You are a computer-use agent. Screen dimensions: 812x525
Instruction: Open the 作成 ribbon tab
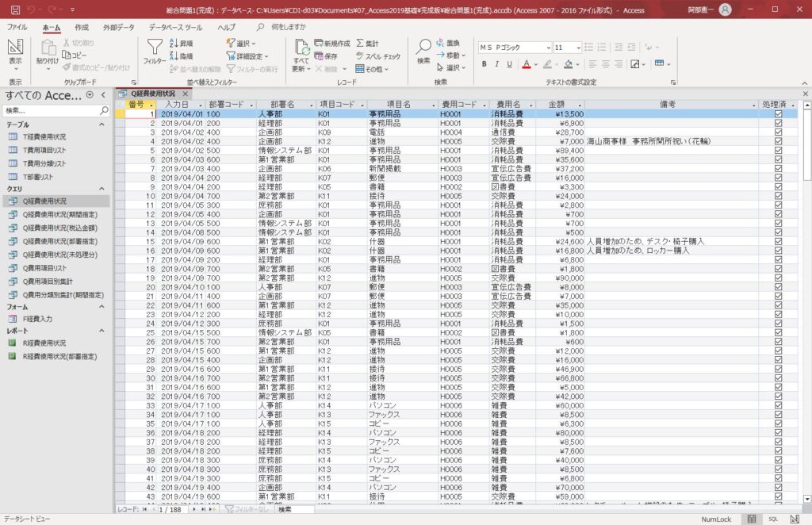tap(82, 27)
